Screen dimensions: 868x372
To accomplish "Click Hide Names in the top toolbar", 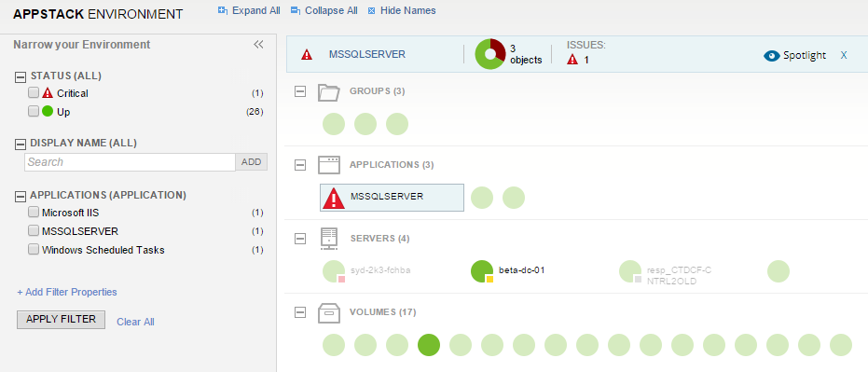I will (x=402, y=10).
